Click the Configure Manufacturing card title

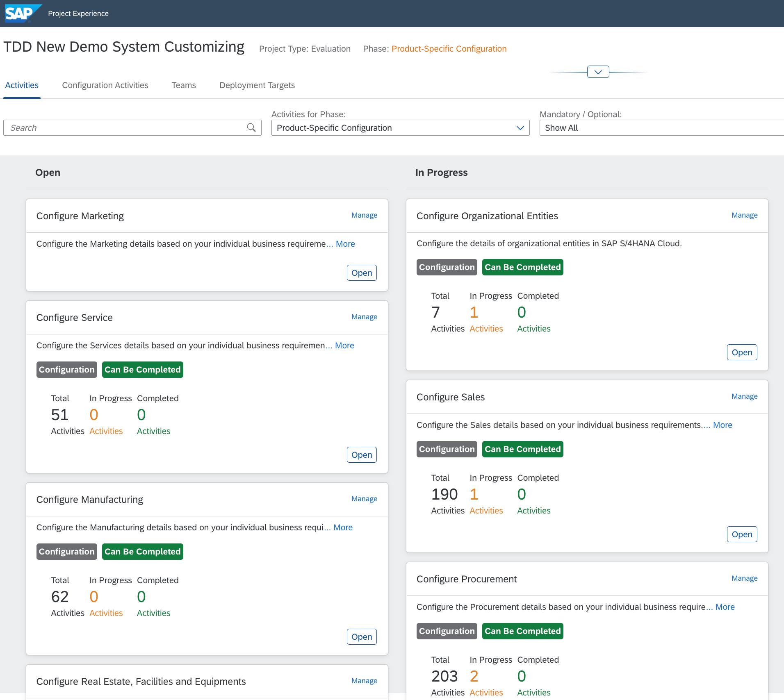pos(89,500)
